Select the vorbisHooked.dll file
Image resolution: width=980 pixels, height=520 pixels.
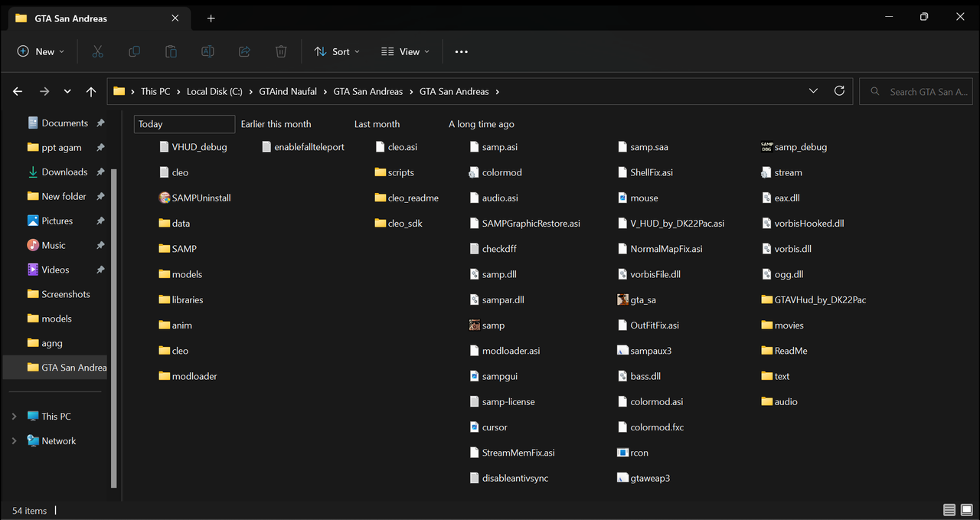pos(803,223)
